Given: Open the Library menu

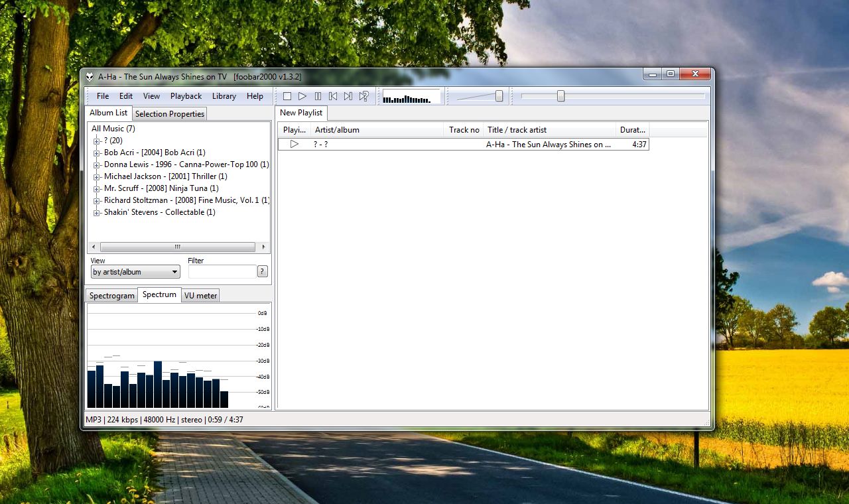Looking at the screenshot, I should pos(224,96).
